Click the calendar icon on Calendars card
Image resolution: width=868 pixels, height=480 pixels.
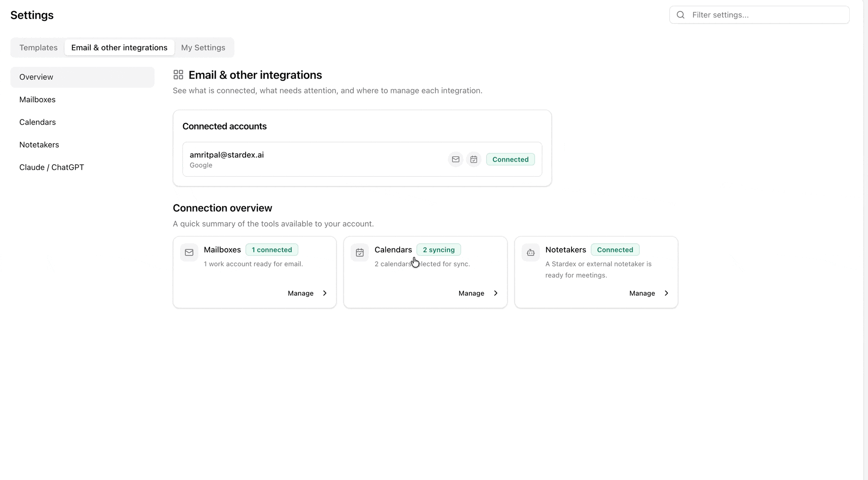(360, 252)
